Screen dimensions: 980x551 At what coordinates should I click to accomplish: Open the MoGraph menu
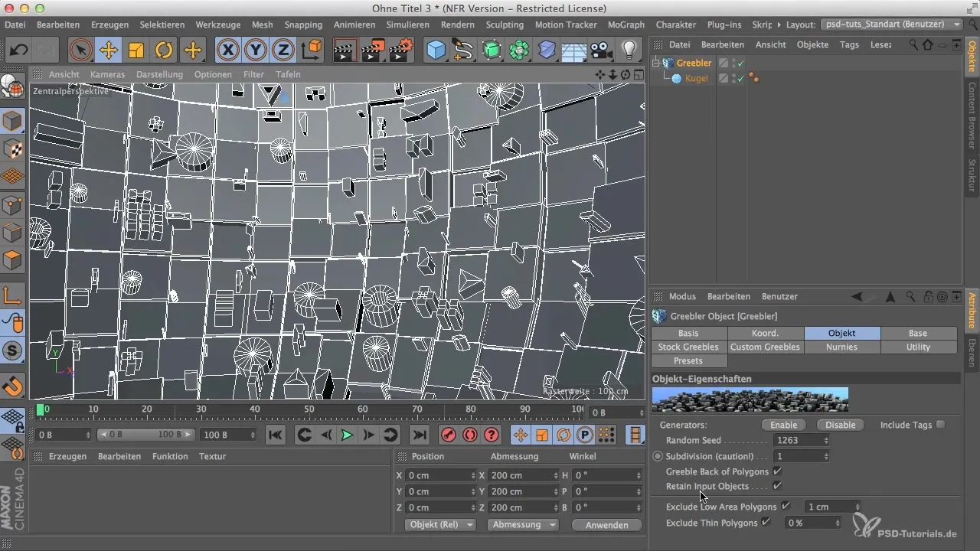pyautogui.click(x=626, y=24)
